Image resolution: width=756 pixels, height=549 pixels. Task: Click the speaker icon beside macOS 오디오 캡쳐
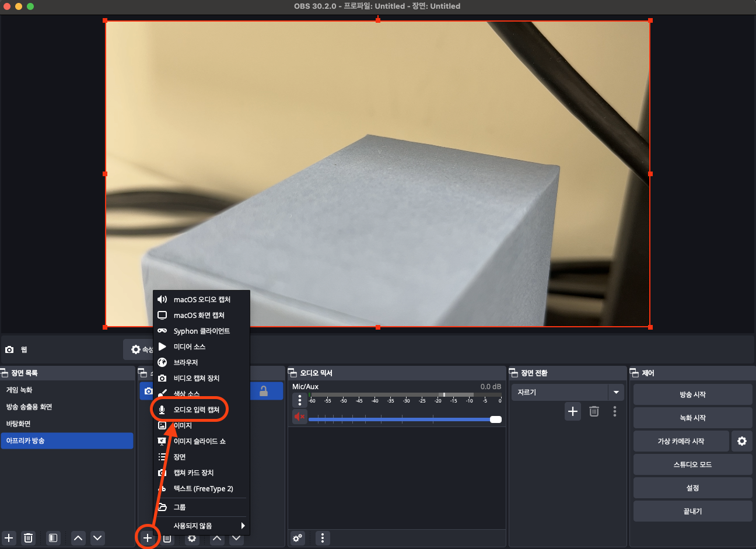[x=162, y=299]
